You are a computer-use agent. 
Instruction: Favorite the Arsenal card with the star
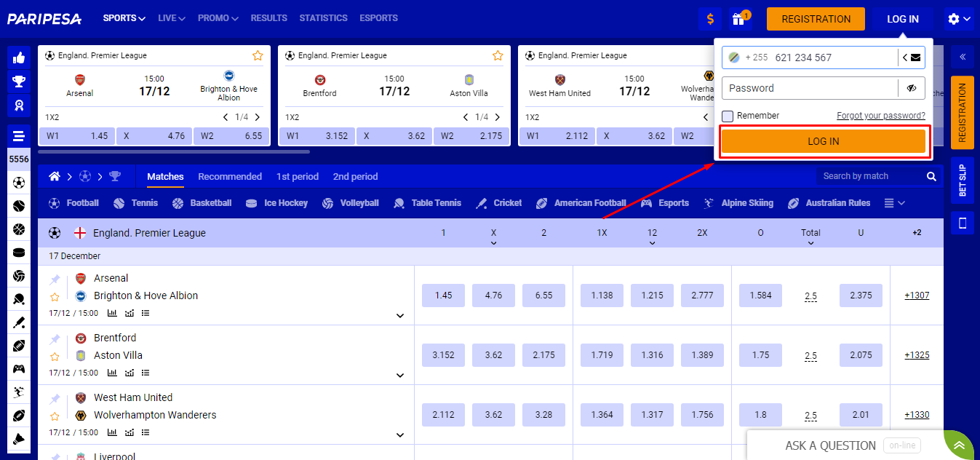[258, 55]
